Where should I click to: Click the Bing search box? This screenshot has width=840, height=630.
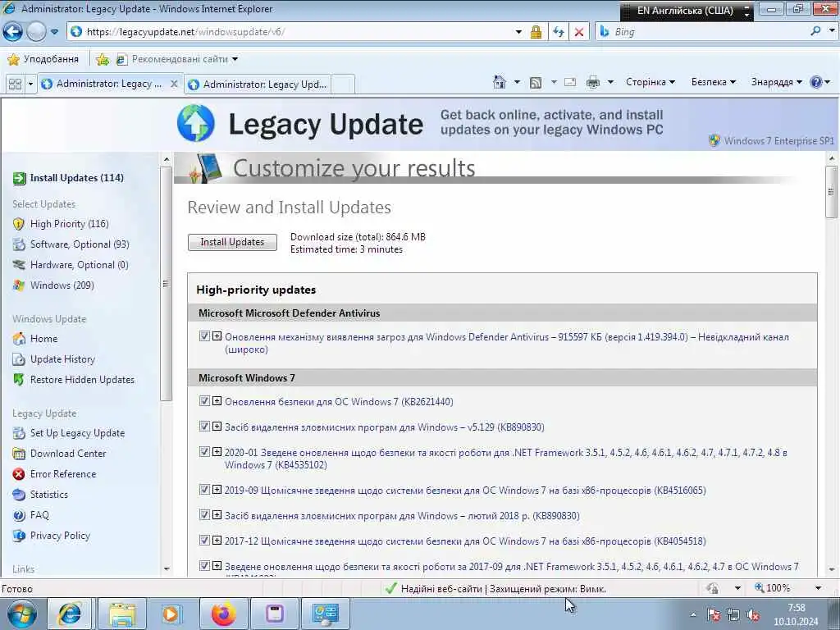pyautogui.click(x=709, y=32)
